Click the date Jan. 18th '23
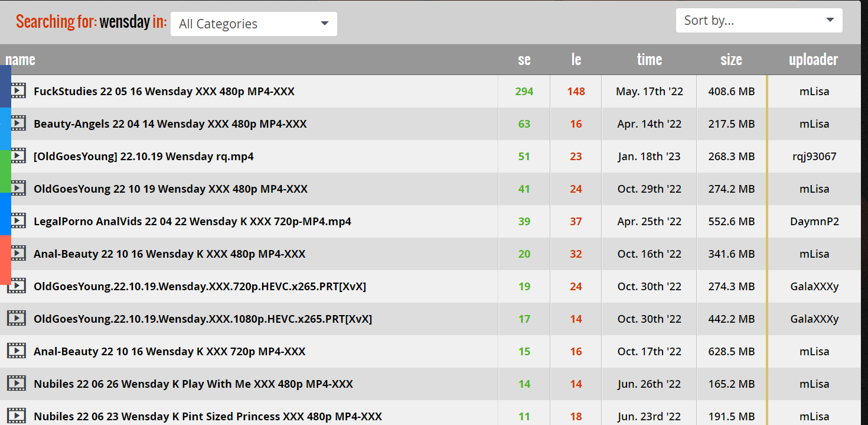This screenshot has width=868, height=425. pyautogui.click(x=650, y=157)
